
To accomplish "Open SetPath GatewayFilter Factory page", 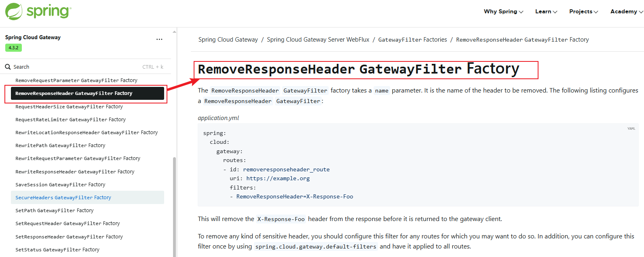I will tap(54, 211).
